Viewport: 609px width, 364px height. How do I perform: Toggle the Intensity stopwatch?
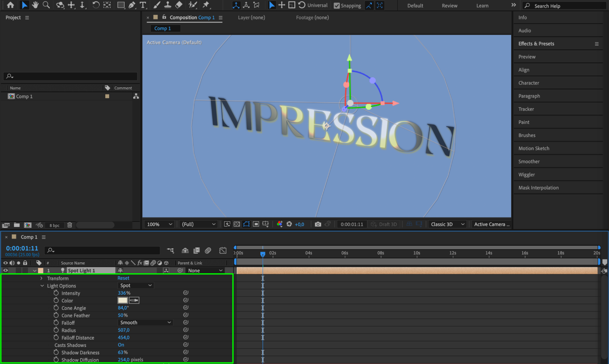pyautogui.click(x=56, y=293)
